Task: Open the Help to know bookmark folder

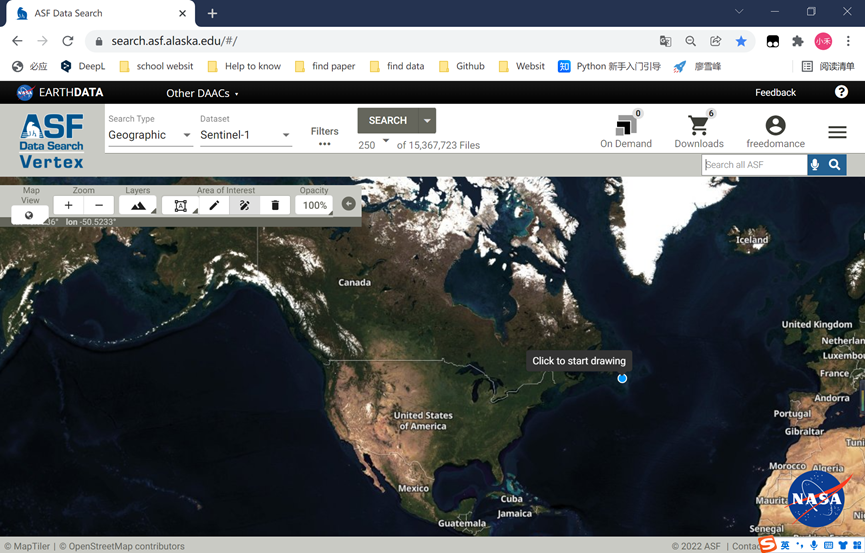Action: pyautogui.click(x=244, y=66)
